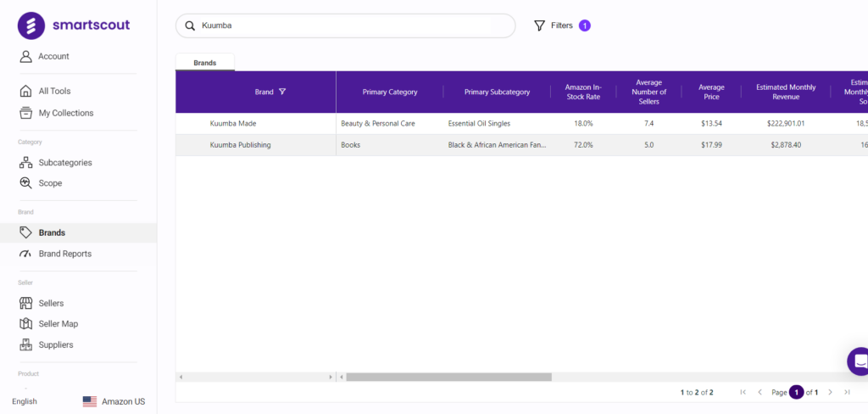Click the main table horizontal scrollbar thumb
The width and height of the screenshot is (868, 414).
449,377
